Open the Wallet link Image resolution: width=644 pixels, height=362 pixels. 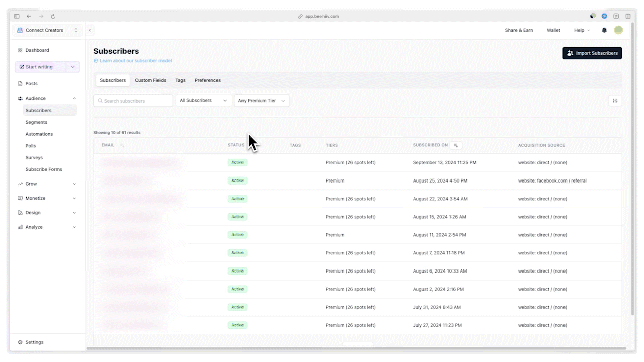(x=553, y=30)
